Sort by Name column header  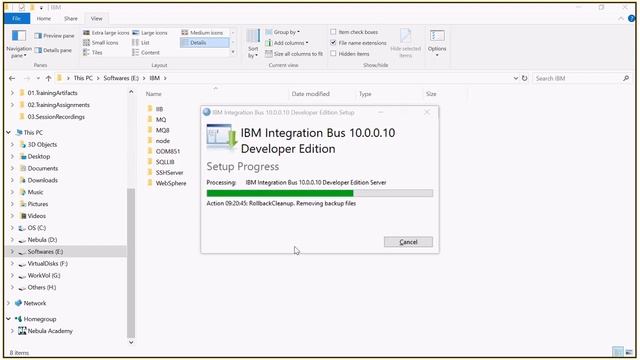click(154, 94)
